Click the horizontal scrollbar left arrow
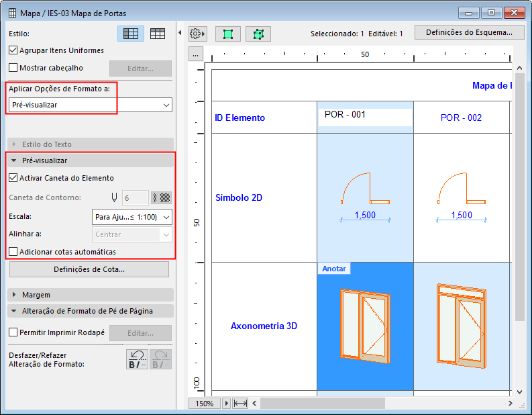This screenshot has height=415, width=532. tap(254, 404)
